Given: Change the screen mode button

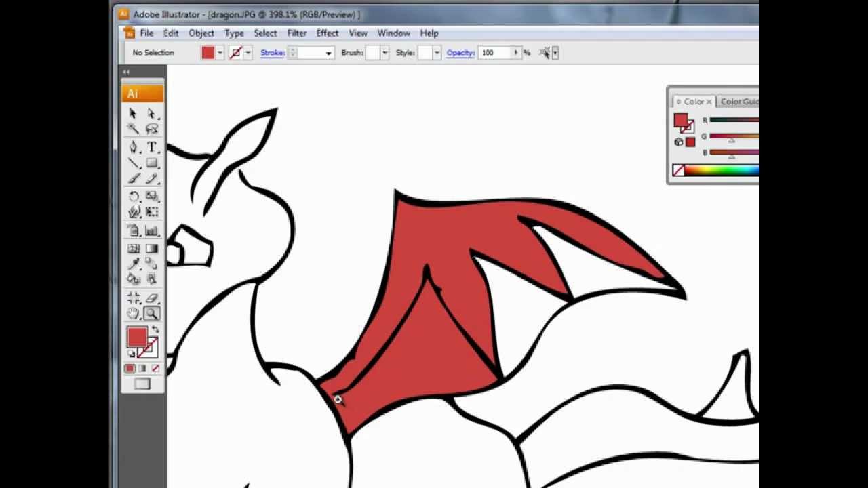Looking at the screenshot, I should click(x=142, y=384).
